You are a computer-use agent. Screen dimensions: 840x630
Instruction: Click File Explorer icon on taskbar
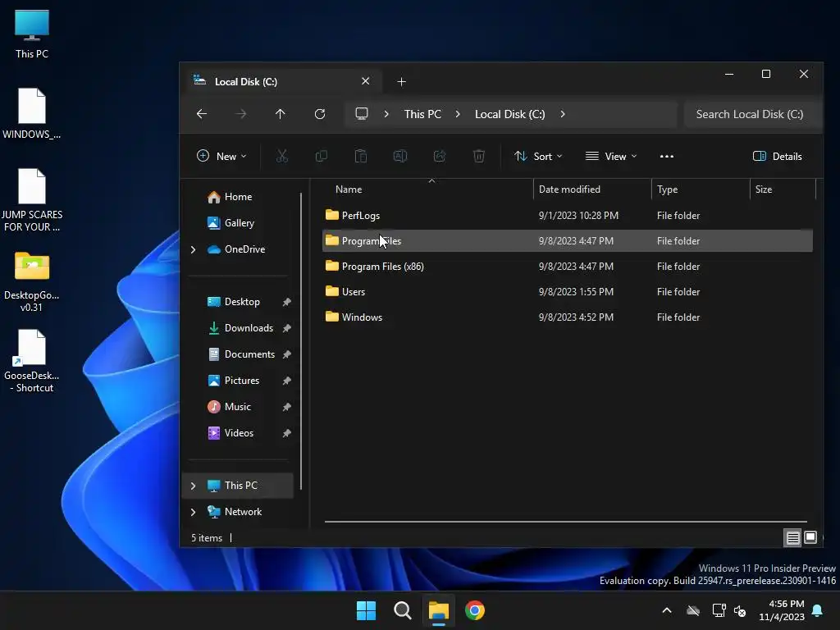(x=438, y=610)
